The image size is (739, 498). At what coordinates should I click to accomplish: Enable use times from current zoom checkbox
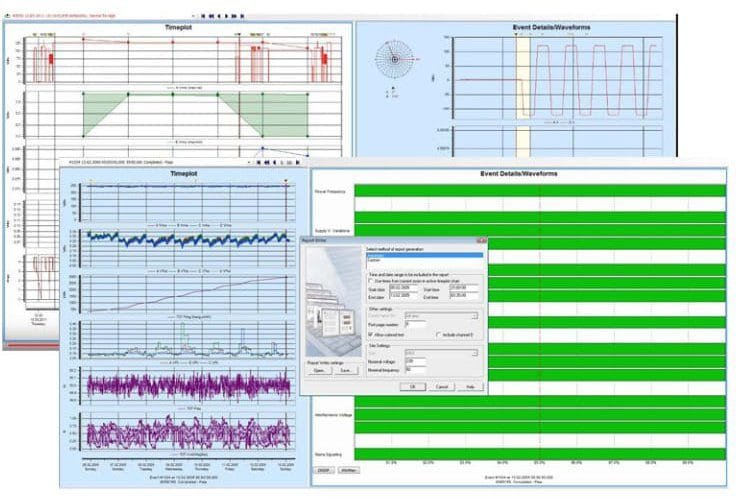[370, 283]
